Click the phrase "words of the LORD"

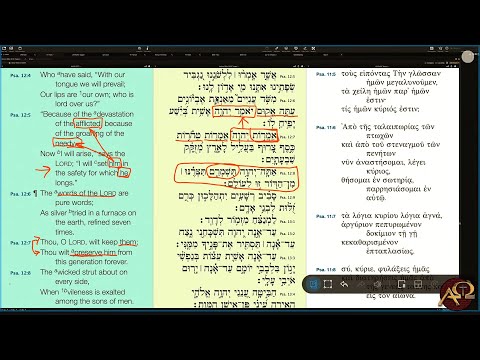click(87, 193)
